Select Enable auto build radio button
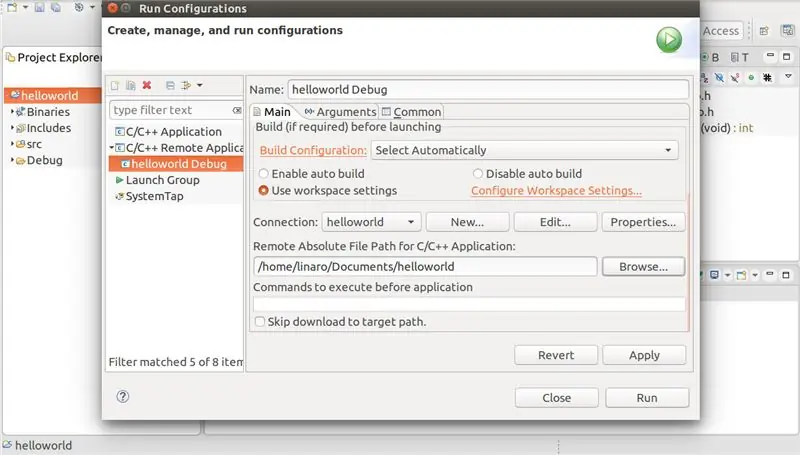This screenshot has height=455, width=800. coord(263,174)
